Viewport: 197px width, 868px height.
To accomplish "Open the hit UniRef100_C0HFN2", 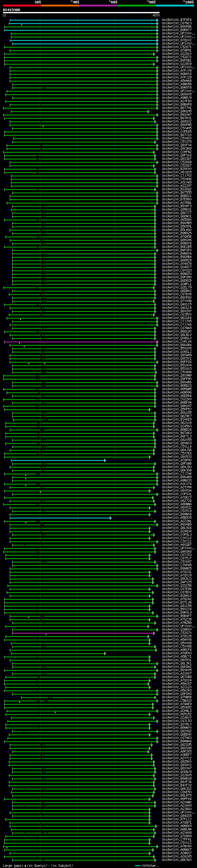I will 176,152.
